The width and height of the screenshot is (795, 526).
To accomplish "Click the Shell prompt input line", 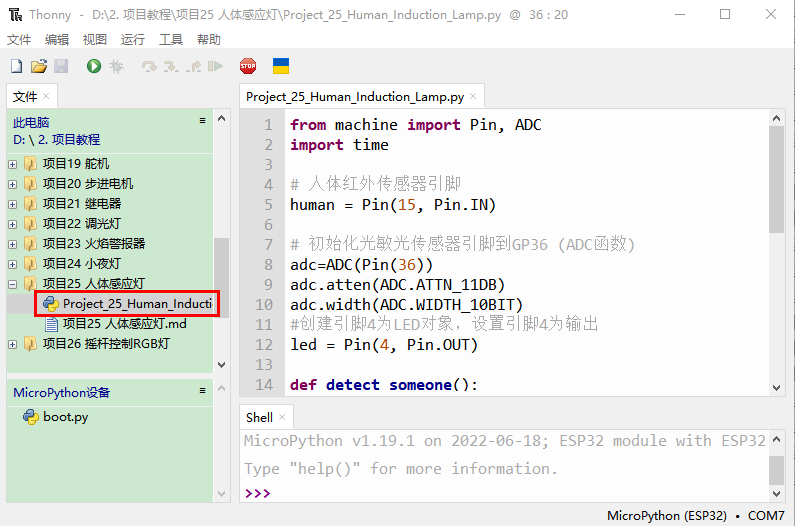I will [x=500, y=494].
